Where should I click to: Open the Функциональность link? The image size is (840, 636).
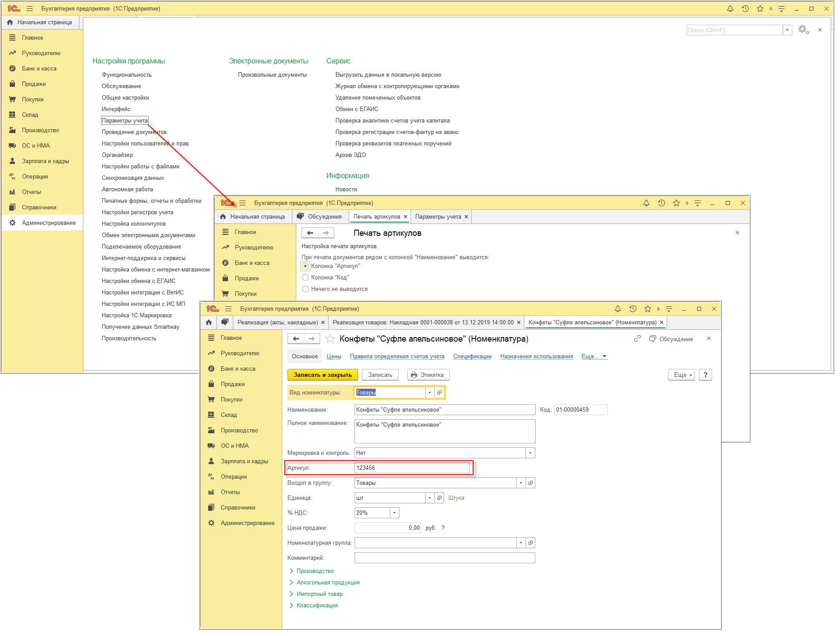point(127,75)
